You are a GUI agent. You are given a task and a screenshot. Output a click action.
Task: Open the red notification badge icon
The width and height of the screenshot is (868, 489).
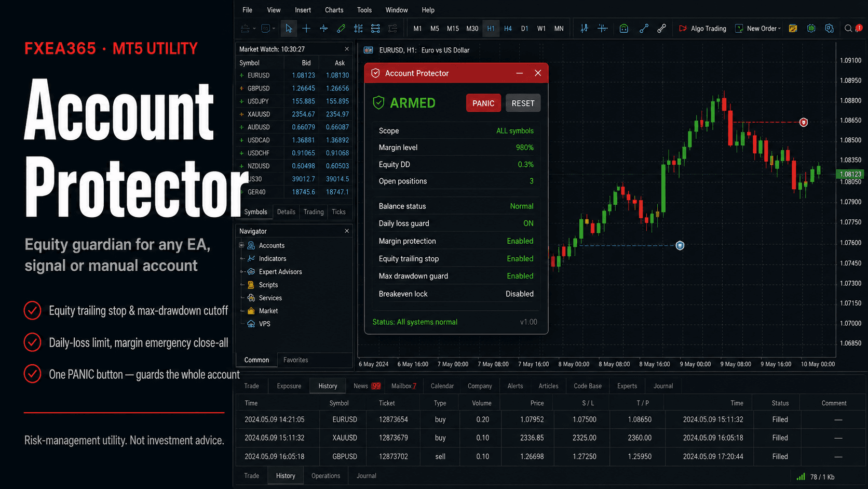859,28
